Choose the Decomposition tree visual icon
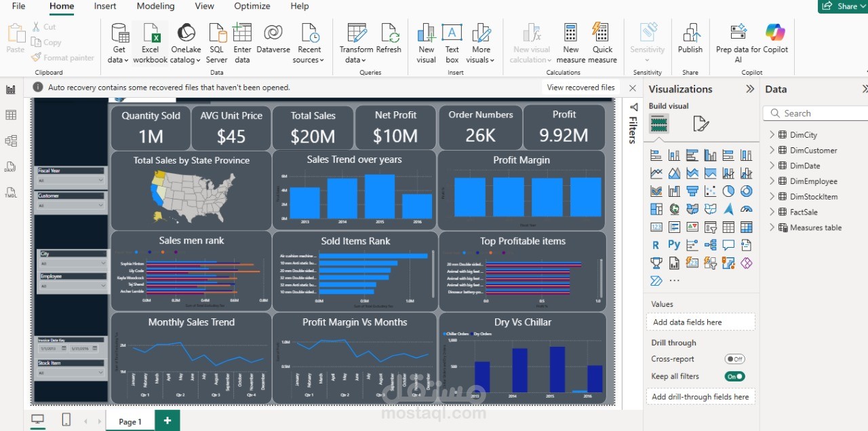Image resolution: width=868 pixels, height=431 pixels. click(x=710, y=245)
